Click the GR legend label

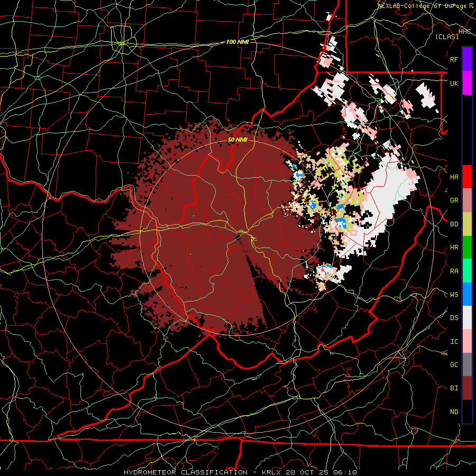(454, 200)
